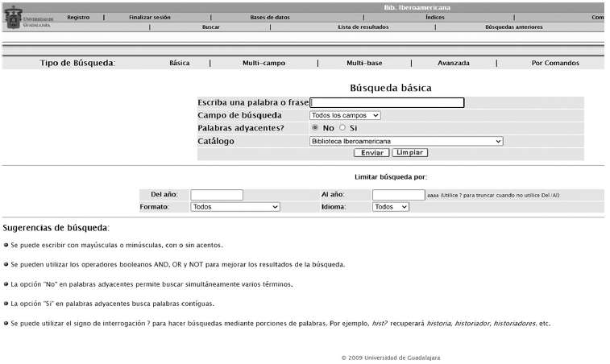
Task: Switch to Avanzada search type
Action: (x=453, y=63)
